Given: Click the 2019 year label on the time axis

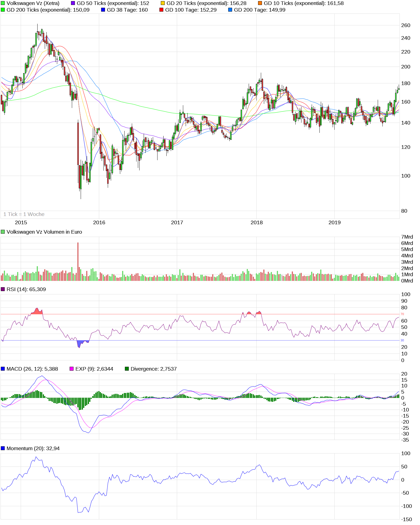Looking at the screenshot, I should (x=335, y=223).
